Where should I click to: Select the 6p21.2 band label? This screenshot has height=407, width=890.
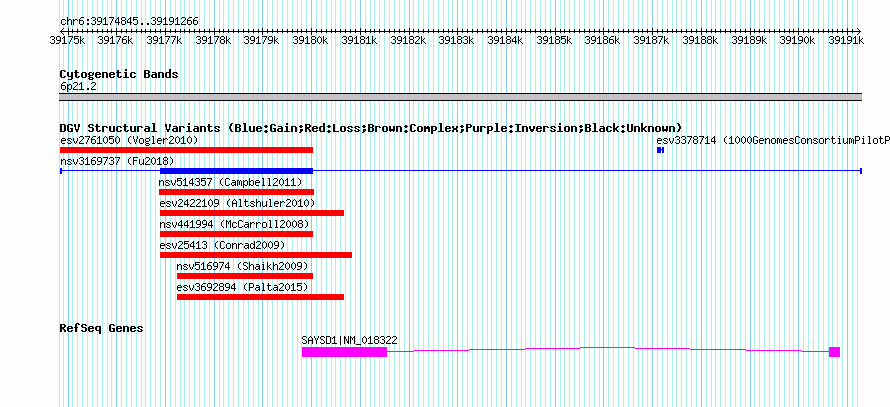[x=78, y=86]
